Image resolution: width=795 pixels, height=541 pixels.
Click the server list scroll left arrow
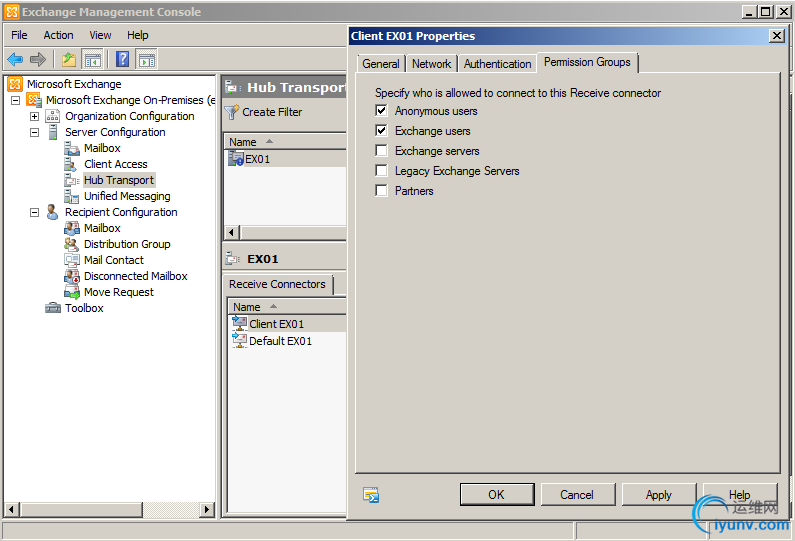click(x=232, y=233)
